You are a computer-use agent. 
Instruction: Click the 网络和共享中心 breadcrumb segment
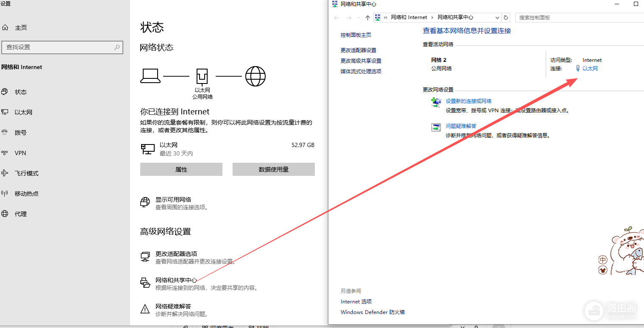pos(455,17)
